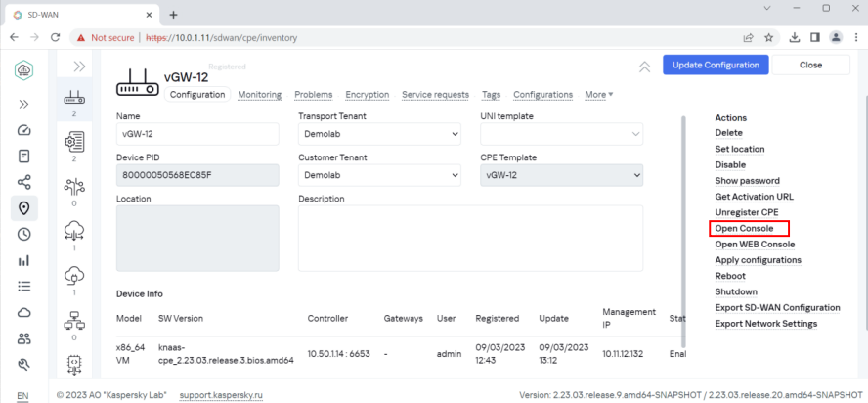Open the wrench tools sidebar icon
Image resolution: width=868 pixels, height=403 pixels.
[23, 364]
